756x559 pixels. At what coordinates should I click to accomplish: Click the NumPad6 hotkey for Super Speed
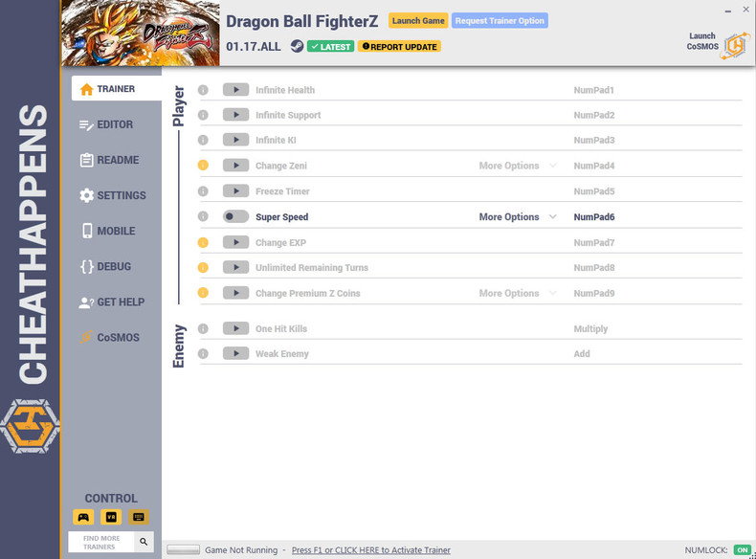(594, 216)
